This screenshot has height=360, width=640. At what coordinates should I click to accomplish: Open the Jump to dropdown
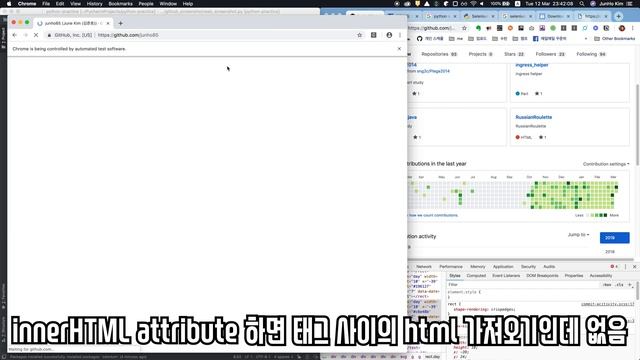(x=578, y=235)
